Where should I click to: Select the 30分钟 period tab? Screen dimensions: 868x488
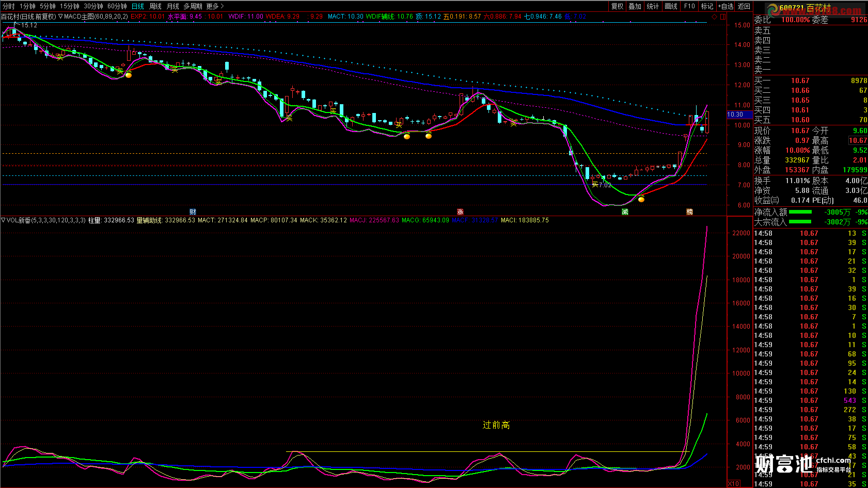click(93, 6)
